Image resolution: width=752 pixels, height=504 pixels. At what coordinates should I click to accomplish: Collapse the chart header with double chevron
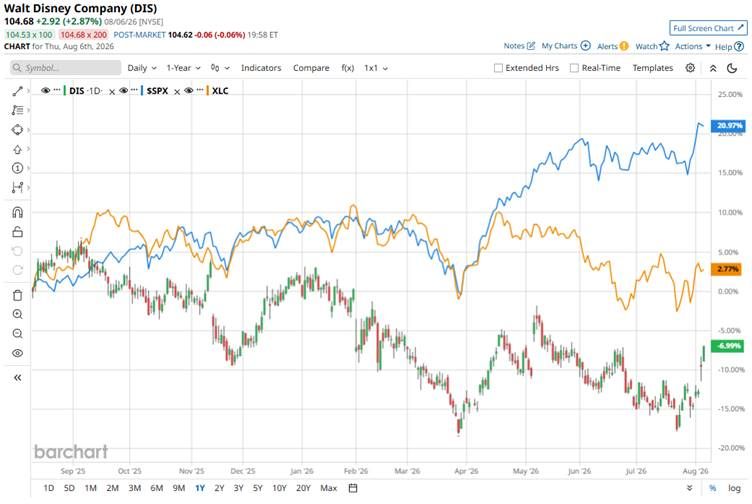coord(713,69)
